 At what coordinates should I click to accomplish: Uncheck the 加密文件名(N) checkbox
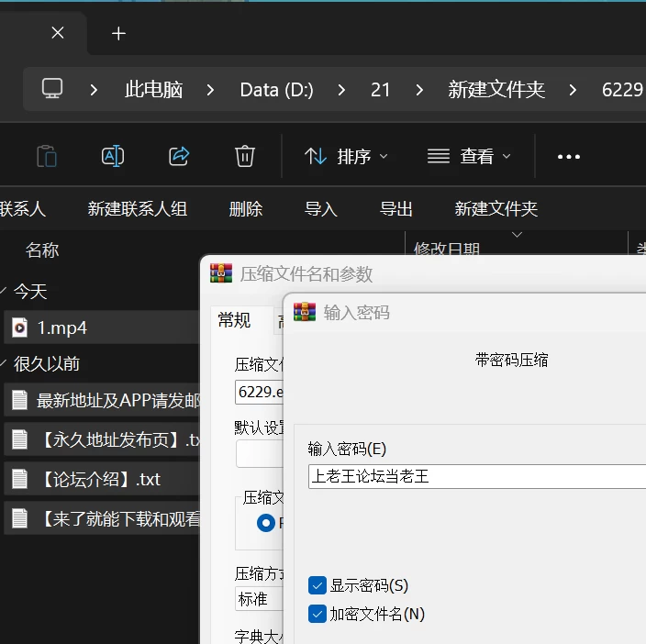tap(317, 614)
